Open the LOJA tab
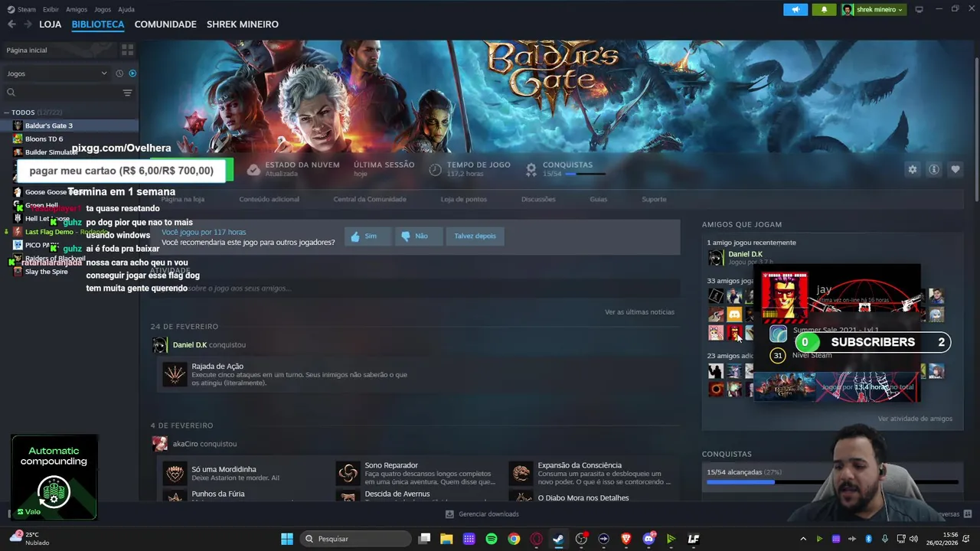Image resolution: width=980 pixels, height=551 pixels. click(51, 24)
